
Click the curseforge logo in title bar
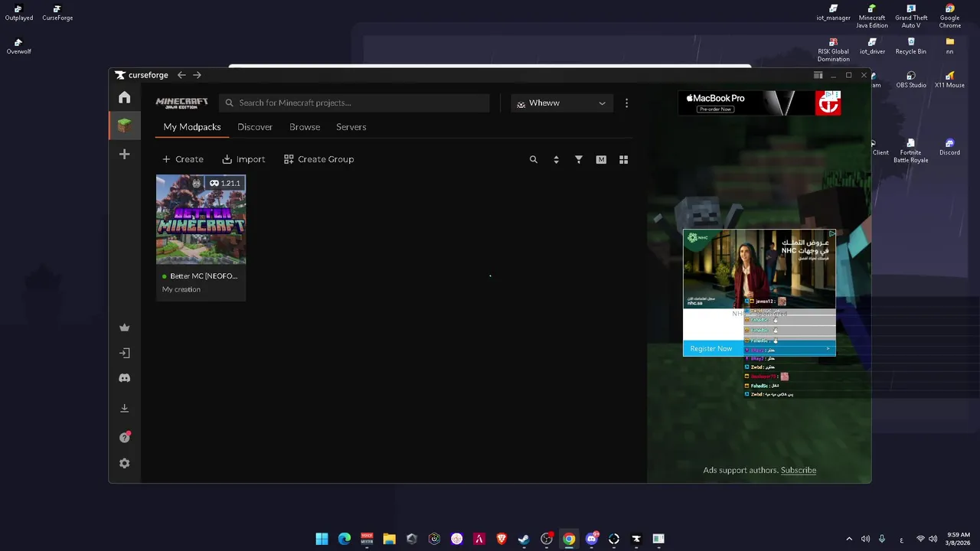click(142, 75)
